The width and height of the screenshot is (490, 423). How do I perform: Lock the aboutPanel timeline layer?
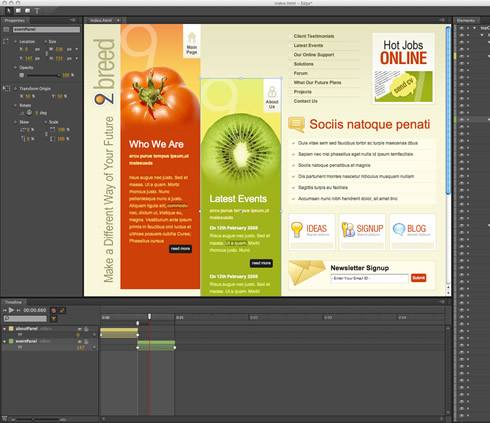point(86,329)
